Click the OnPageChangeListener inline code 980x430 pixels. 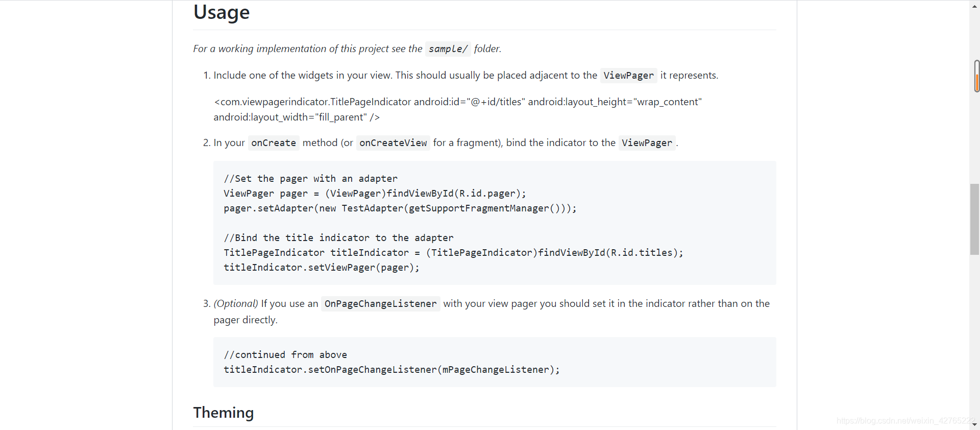pos(381,304)
